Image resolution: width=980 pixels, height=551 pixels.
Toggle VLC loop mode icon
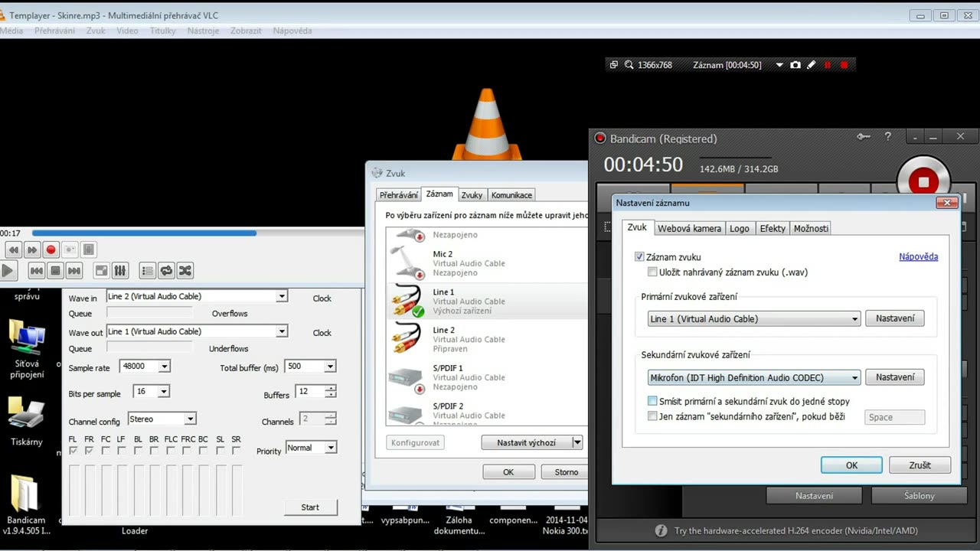(166, 270)
